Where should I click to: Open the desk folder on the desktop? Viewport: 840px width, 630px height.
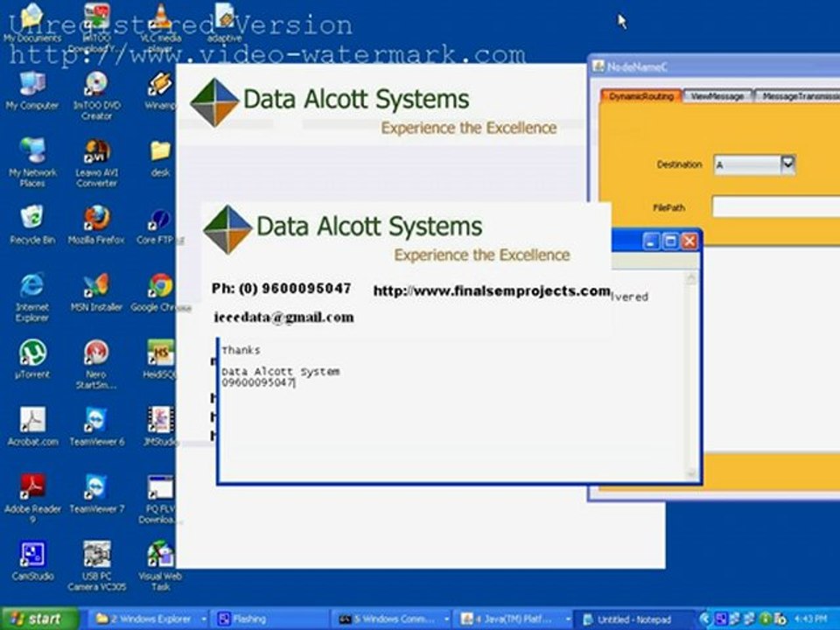point(160,158)
